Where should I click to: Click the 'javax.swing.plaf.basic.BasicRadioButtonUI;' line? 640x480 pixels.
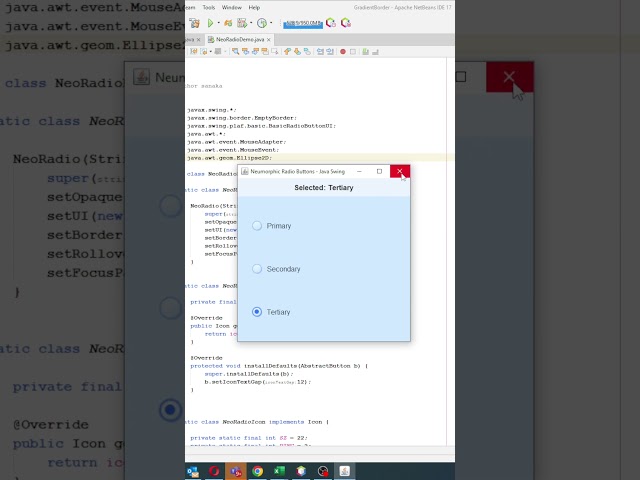tap(261, 126)
